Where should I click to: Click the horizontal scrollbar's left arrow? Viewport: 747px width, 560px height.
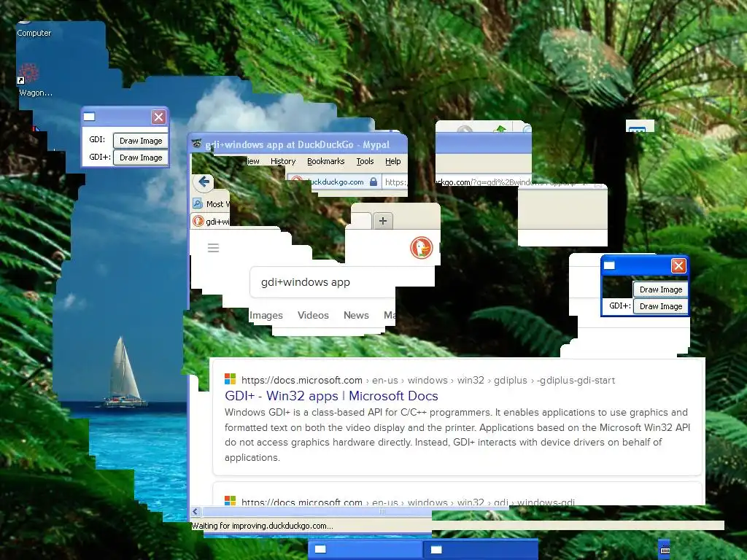point(196,511)
